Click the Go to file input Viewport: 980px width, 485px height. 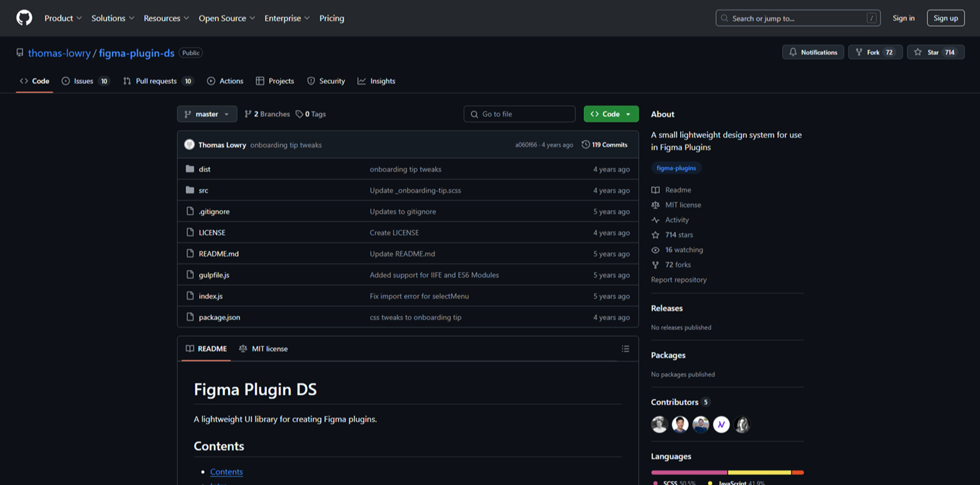tap(519, 114)
